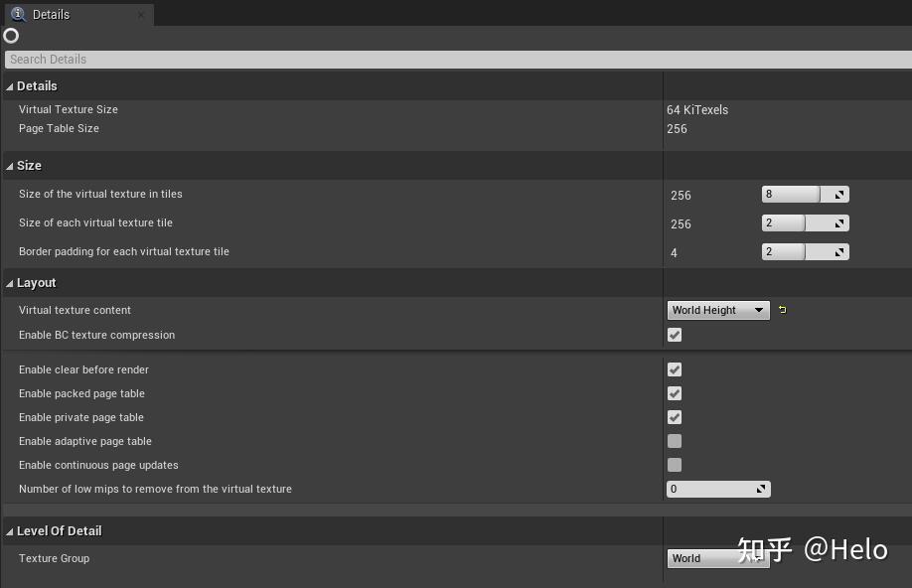Enable adaptive page table checkbox

coord(675,441)
